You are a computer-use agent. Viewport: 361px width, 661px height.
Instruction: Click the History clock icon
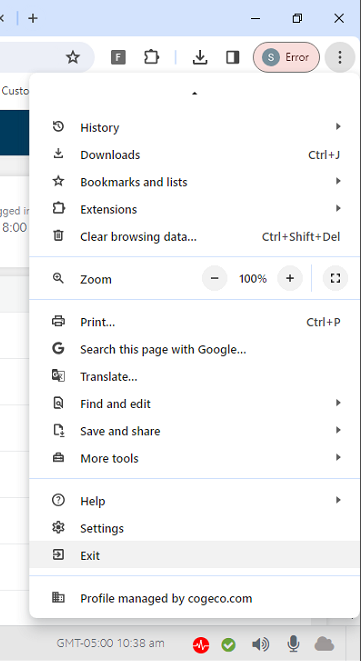pyautogui.click(x=58, y=126)
